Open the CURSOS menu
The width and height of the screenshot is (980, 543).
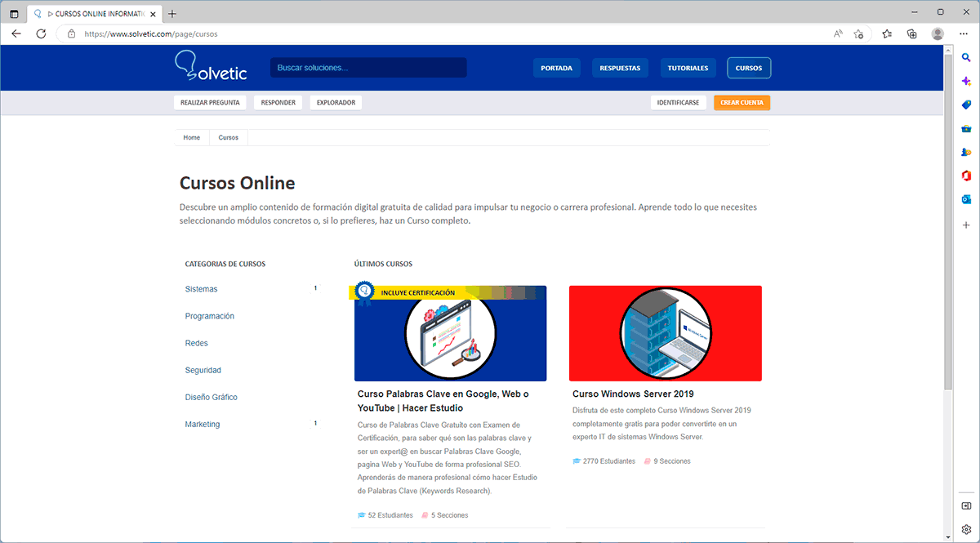749,68
